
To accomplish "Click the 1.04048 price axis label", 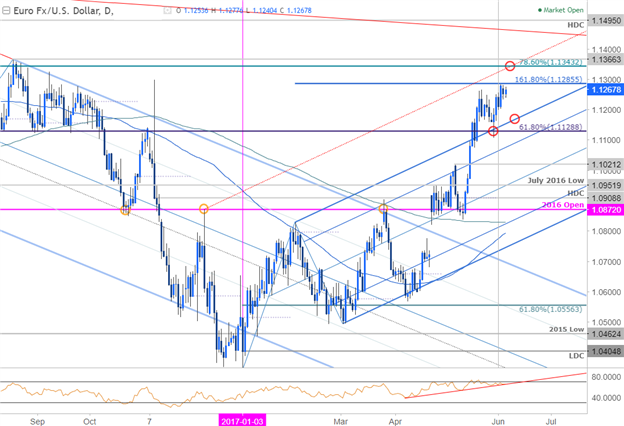I will 606,351.
